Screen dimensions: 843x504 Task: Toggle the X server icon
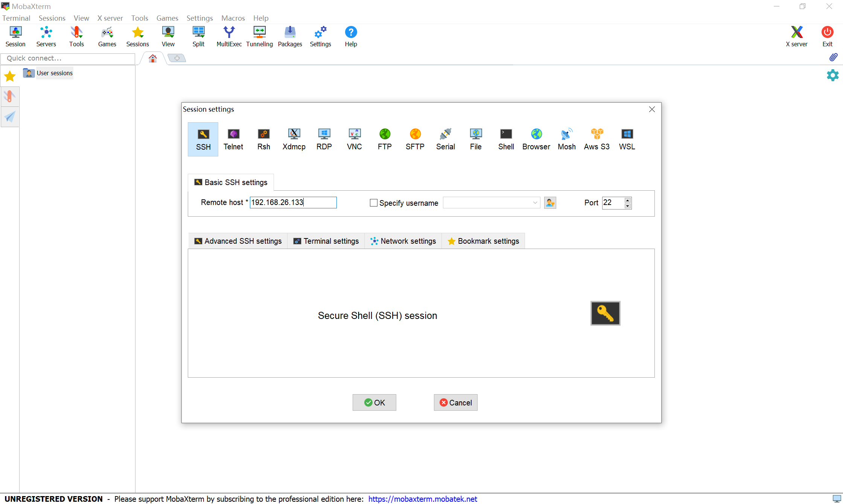pos(796,36)
